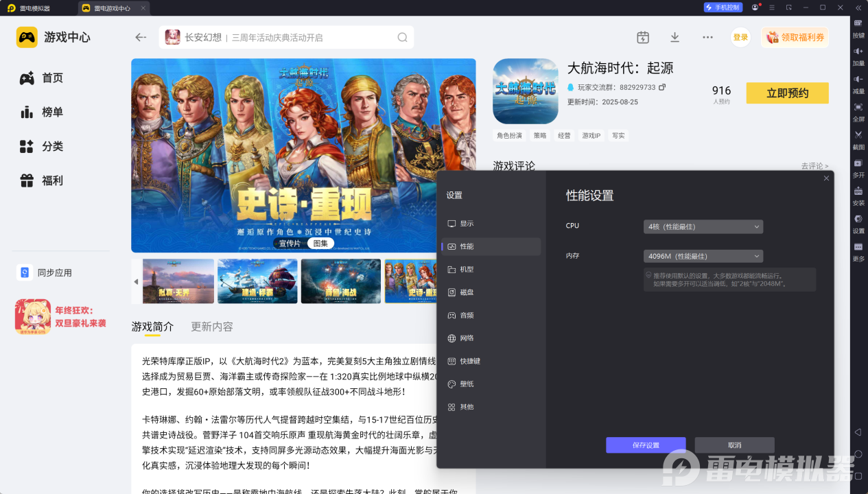Select the 性能 settings section
This screenshot has height=494, width=868.
[491, 246]
